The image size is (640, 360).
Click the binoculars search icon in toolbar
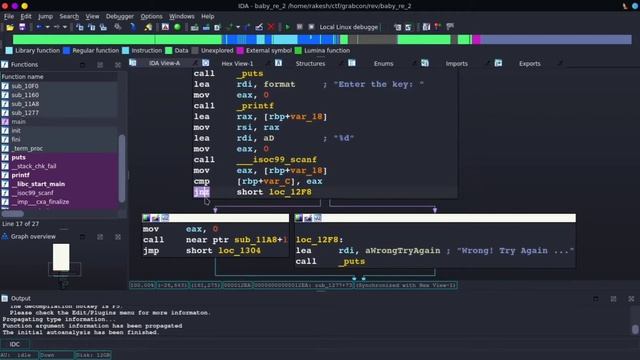click(118, 27)
